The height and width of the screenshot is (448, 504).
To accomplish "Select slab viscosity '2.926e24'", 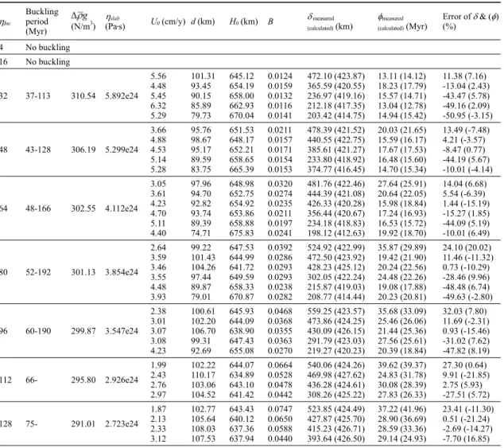I will [122, 380].
